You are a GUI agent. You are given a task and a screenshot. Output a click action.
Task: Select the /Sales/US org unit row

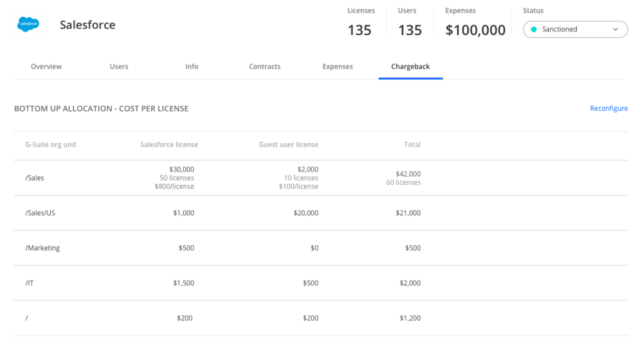(321, 213)
